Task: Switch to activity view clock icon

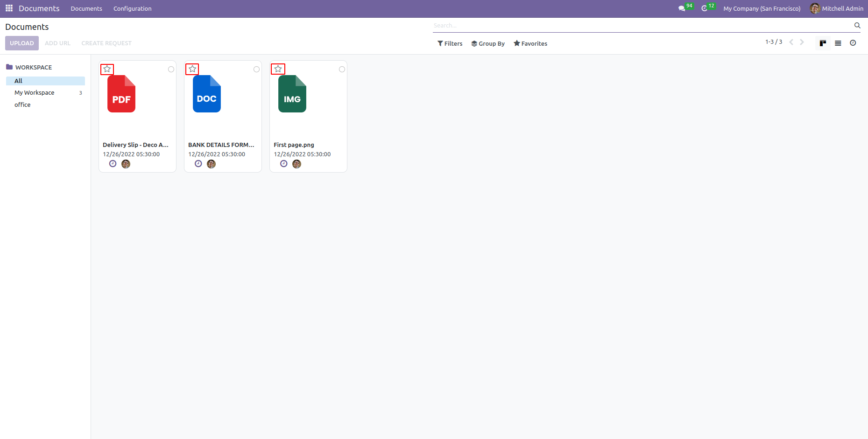Action: [x=853, y=43]
